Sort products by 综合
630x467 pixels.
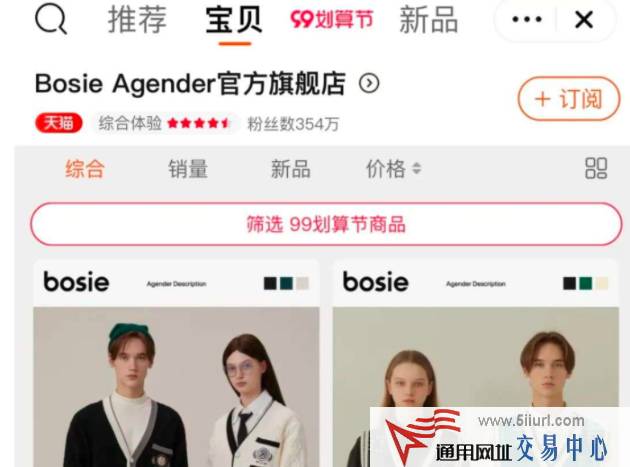85,169
